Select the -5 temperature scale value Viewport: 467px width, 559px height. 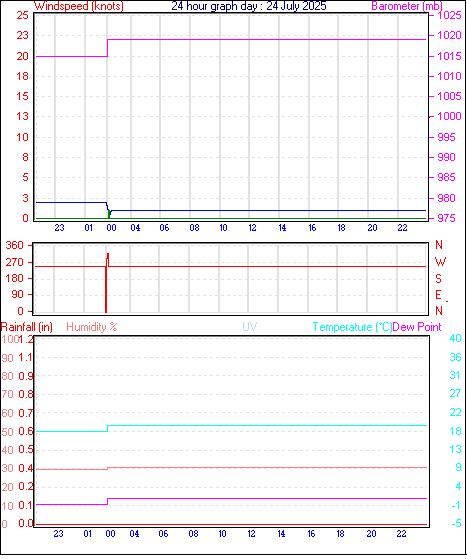456,523
